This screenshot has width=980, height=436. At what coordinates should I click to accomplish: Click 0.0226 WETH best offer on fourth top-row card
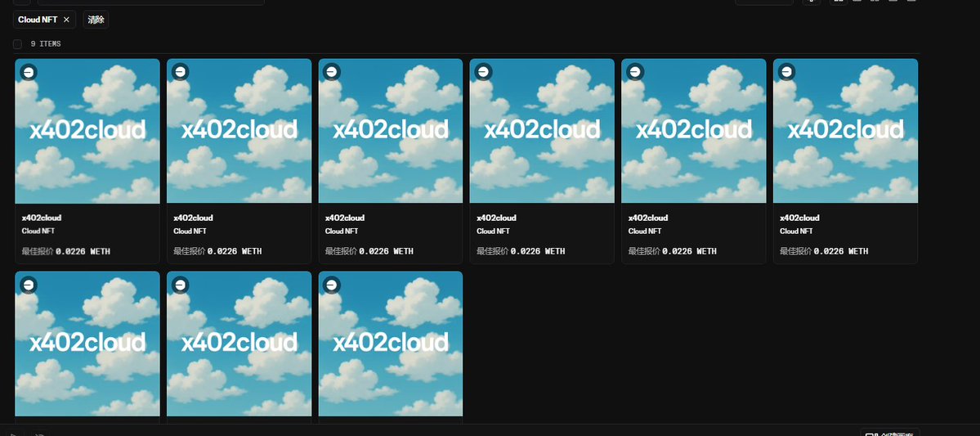click(x=538, y=251)
